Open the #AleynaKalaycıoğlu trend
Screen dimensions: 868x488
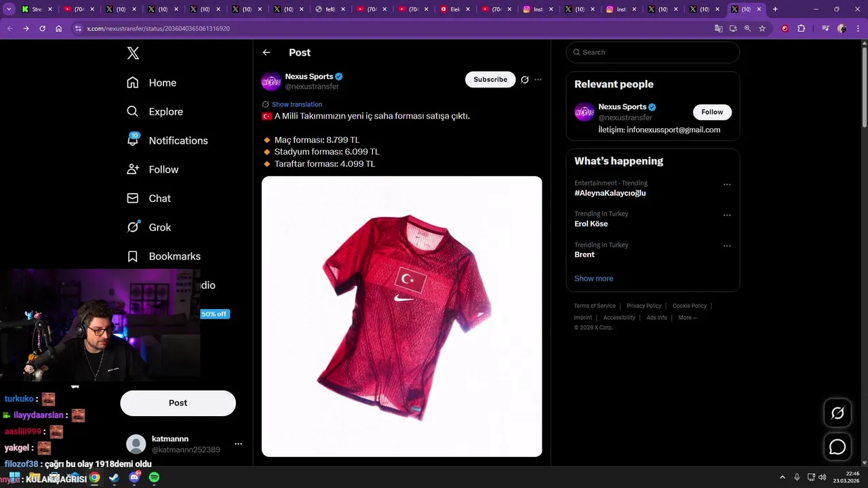(x=610, y=193)
